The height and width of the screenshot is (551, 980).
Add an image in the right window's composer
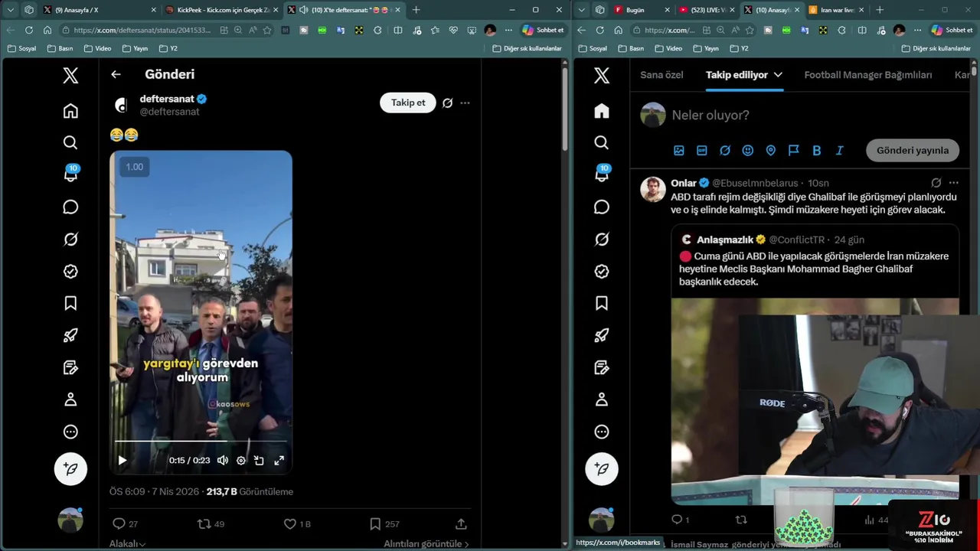[x=678, y=150]
